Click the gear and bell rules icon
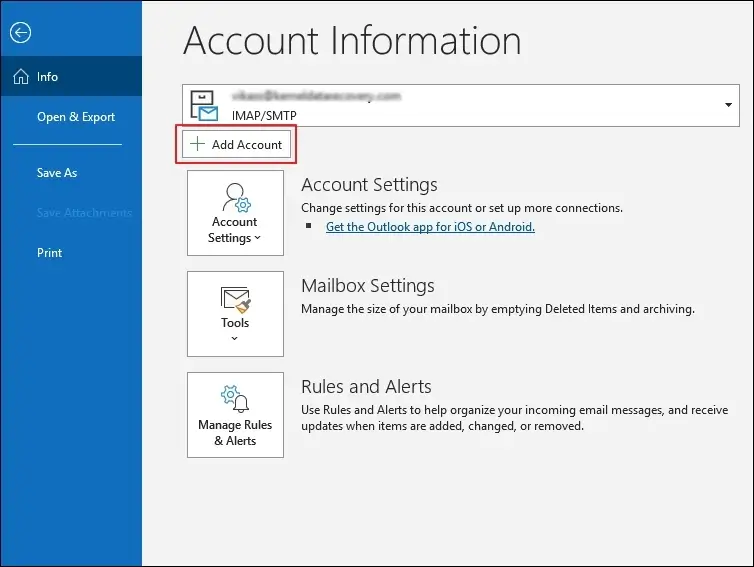This screenshot has height=567, width=754. click(x=235, y=399)
